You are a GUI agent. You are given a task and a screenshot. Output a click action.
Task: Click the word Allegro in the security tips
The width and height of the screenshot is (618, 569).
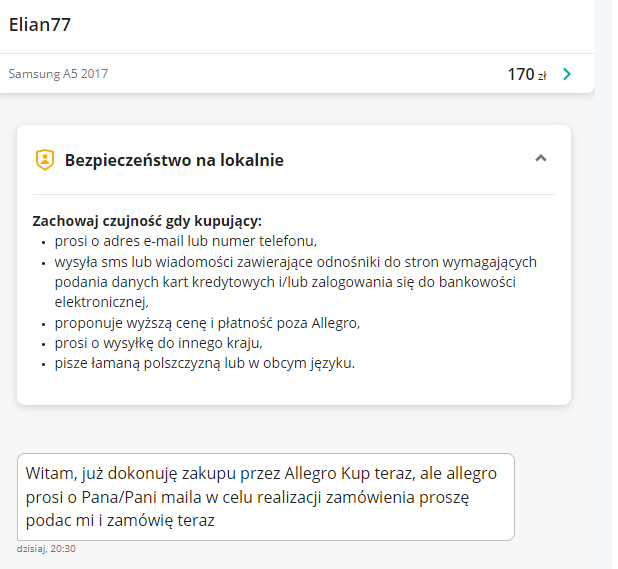tap(335, 323)
